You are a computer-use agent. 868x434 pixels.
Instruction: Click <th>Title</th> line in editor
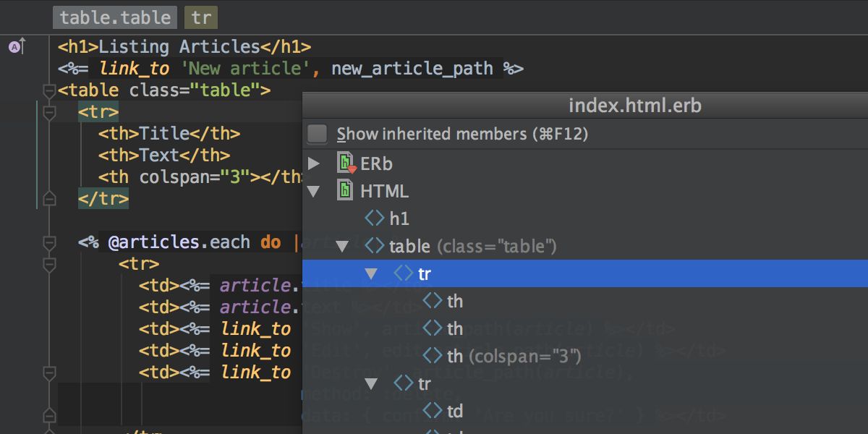pos(169,134)
